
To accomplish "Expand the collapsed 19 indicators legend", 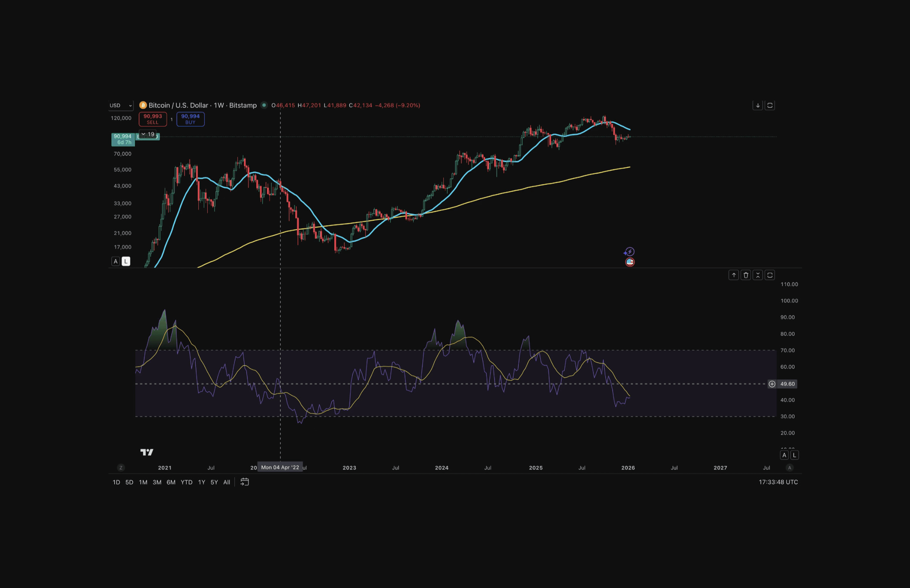I will (148, 134).
